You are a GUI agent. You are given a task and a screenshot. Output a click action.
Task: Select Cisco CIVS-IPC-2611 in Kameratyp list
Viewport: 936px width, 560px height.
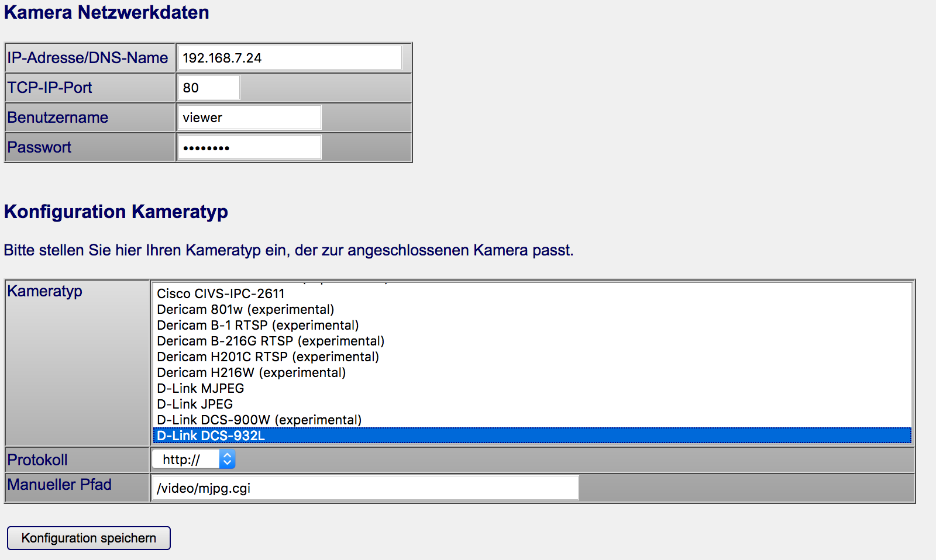(x=532, y=293)
